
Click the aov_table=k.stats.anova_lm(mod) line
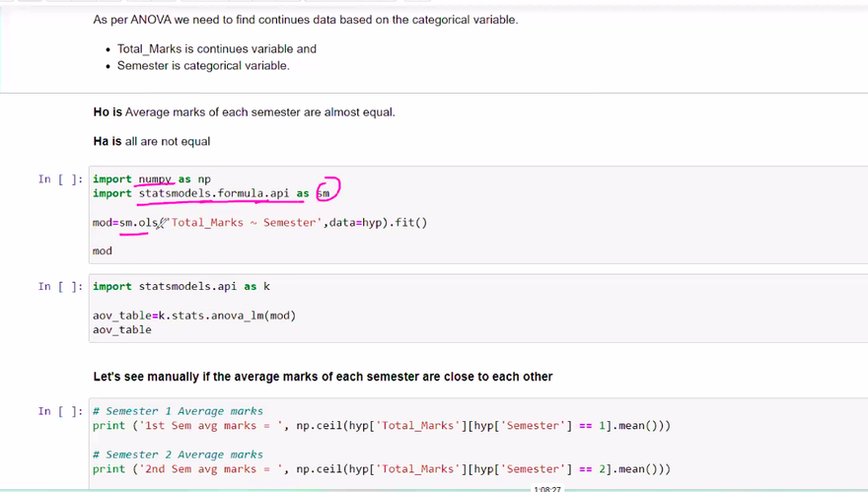pos(194,316)
